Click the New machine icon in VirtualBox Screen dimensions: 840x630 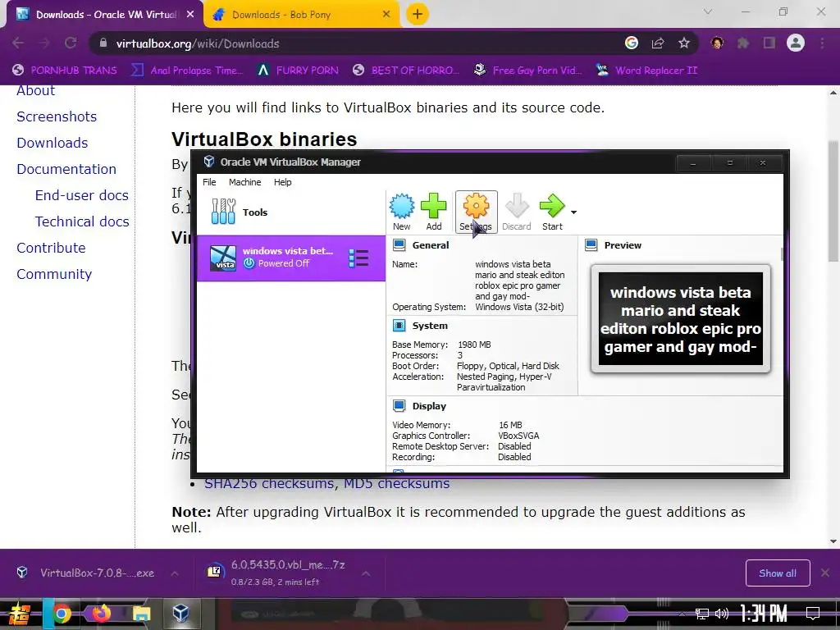[401, 212]
